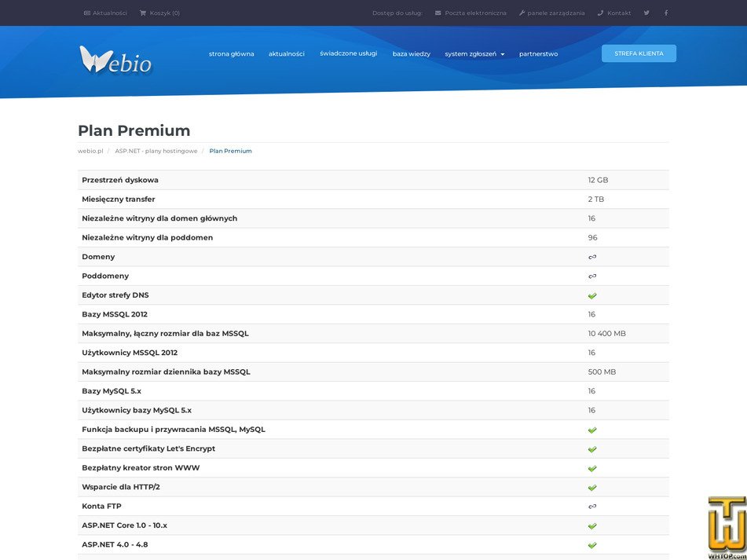Click the 2 TB value
The image size is (747, 560).
[x=596, y=199]
